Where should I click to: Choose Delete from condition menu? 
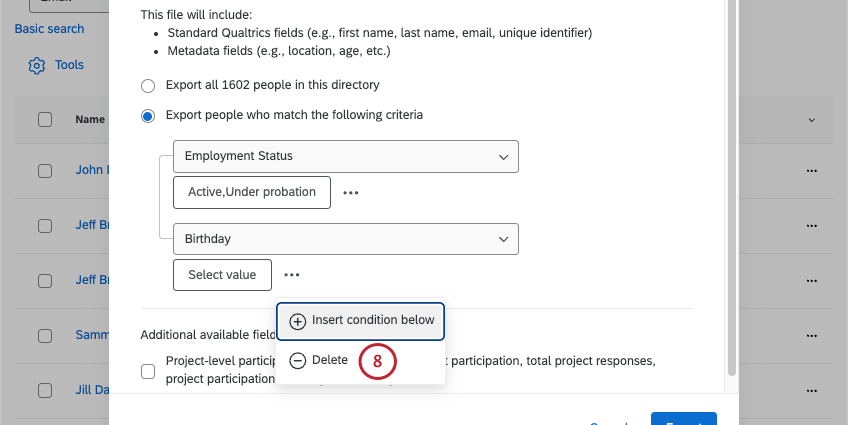click(330, 360)
